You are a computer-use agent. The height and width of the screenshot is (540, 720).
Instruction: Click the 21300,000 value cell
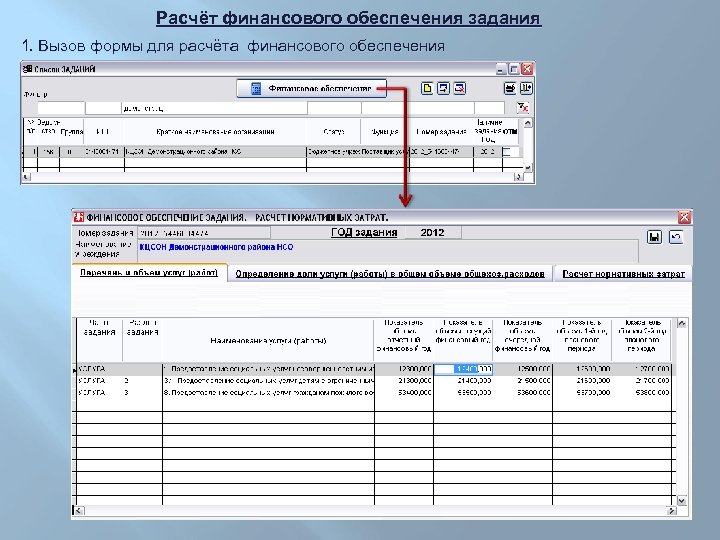(x=404, y=381)
